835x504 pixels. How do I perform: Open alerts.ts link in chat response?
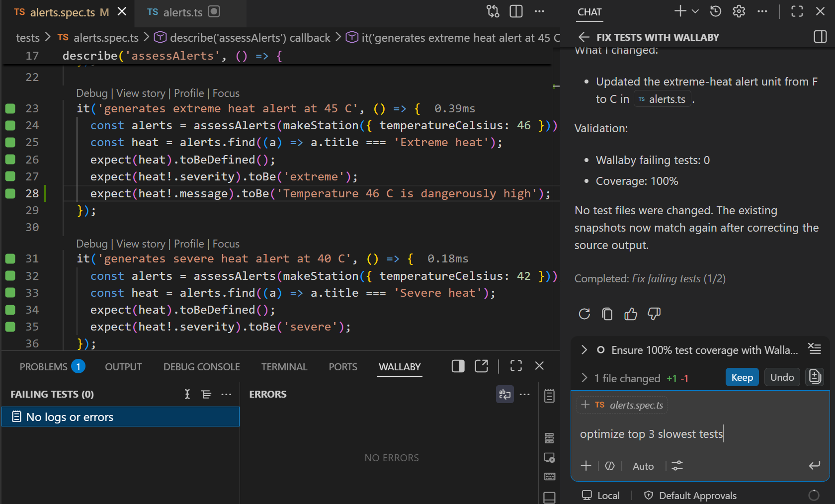click(662, 99)
